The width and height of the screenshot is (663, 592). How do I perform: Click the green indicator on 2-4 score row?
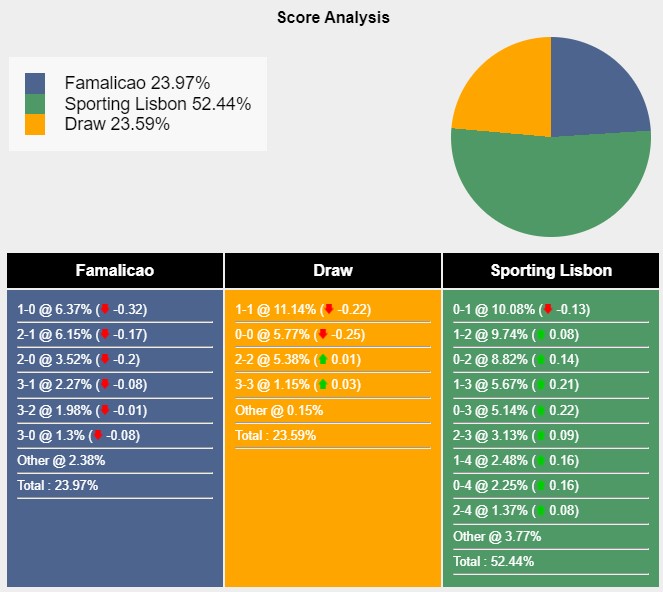tap(540, 510)
